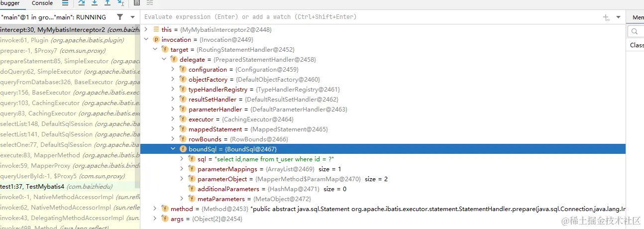Switch to the Console tab
This screenshot has height=229, width=644.
click(x=42, y=3)
